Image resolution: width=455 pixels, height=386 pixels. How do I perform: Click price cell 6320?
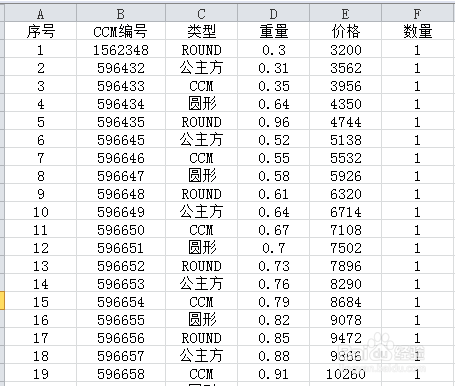pos(345,193)
